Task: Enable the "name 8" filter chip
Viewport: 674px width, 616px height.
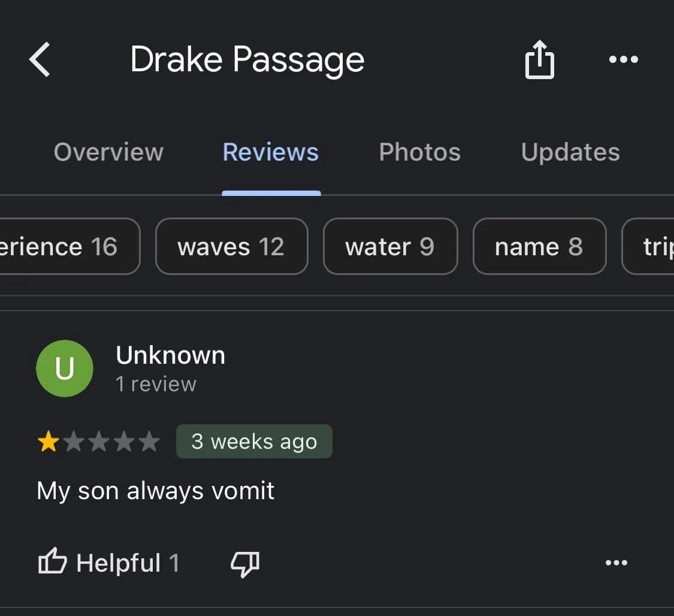Action: click(x=539, y=246)
